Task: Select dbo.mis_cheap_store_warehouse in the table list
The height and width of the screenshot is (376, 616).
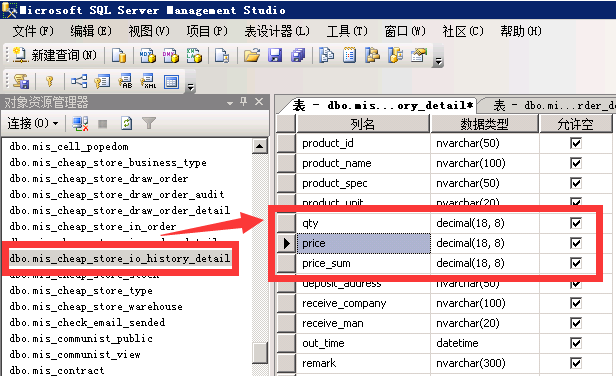Action: (96, 306)
